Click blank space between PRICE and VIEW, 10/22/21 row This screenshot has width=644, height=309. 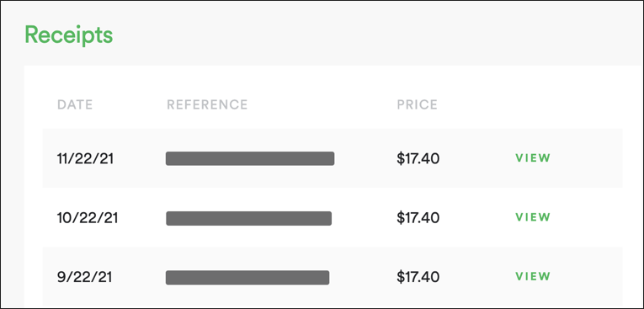477,218
